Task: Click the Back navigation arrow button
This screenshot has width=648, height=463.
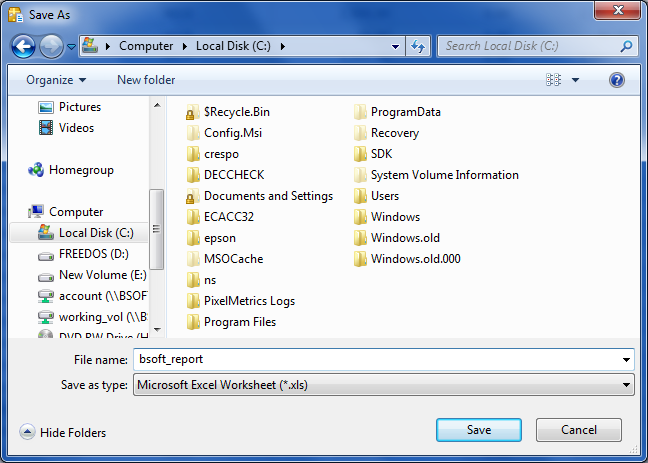Action: (x=24, y=46)
